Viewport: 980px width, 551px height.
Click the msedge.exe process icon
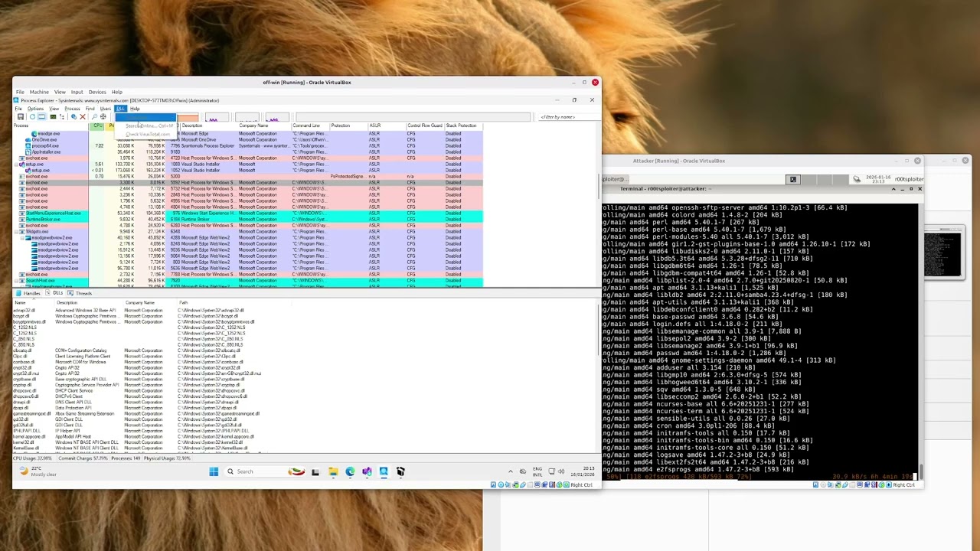tap(34, 134)
